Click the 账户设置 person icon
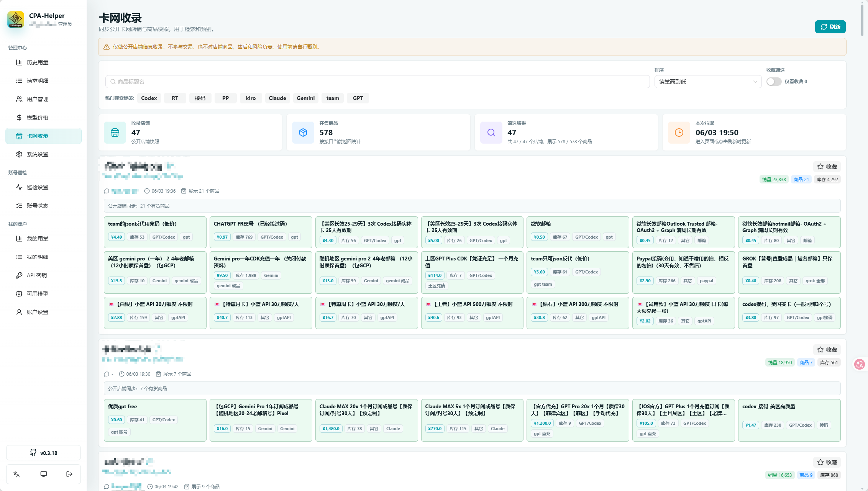Screen dimensions: 868x491 point(19,312)
